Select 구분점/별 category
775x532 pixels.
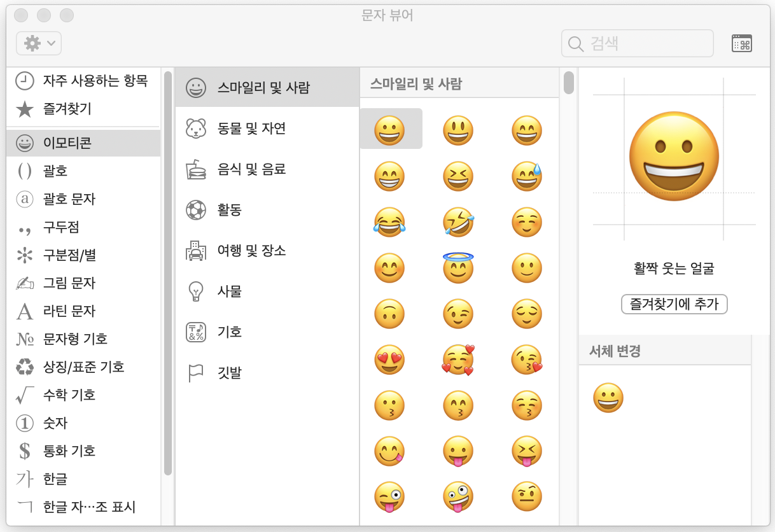point(83,255)
